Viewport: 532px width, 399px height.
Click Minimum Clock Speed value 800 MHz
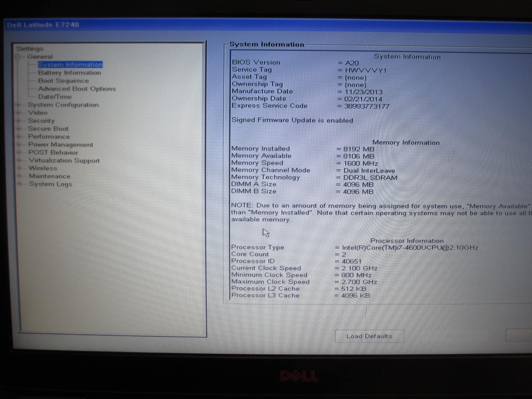pos(356,275)
